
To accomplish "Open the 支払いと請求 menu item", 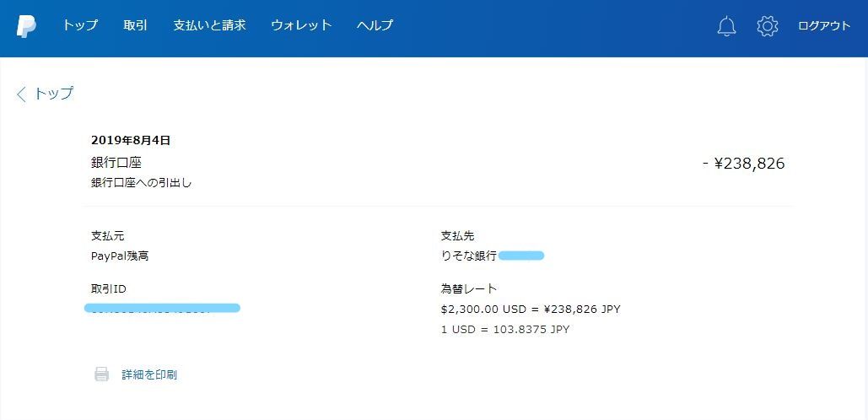I will (209, 25).
